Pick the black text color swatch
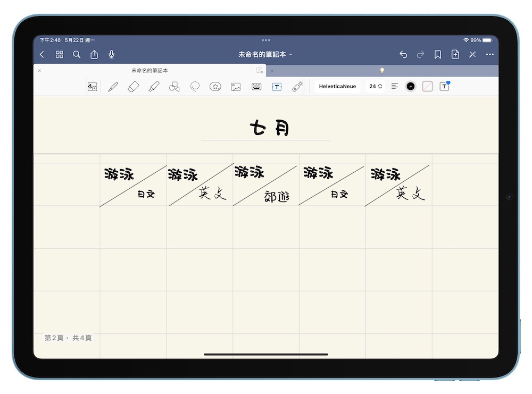Screen dimensions: 532x394 click(411, 87)
